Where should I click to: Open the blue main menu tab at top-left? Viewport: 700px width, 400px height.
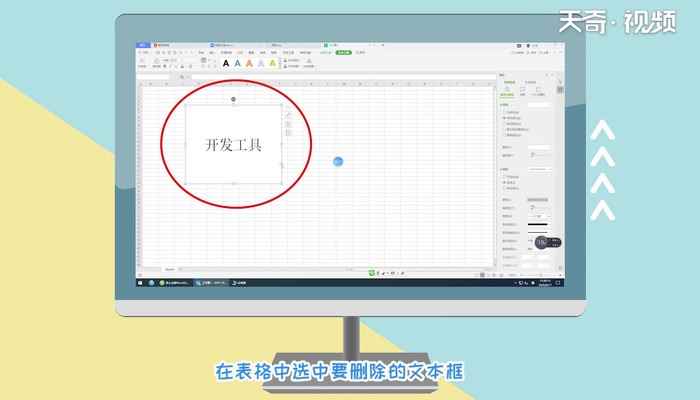click(x=143, y=46)
